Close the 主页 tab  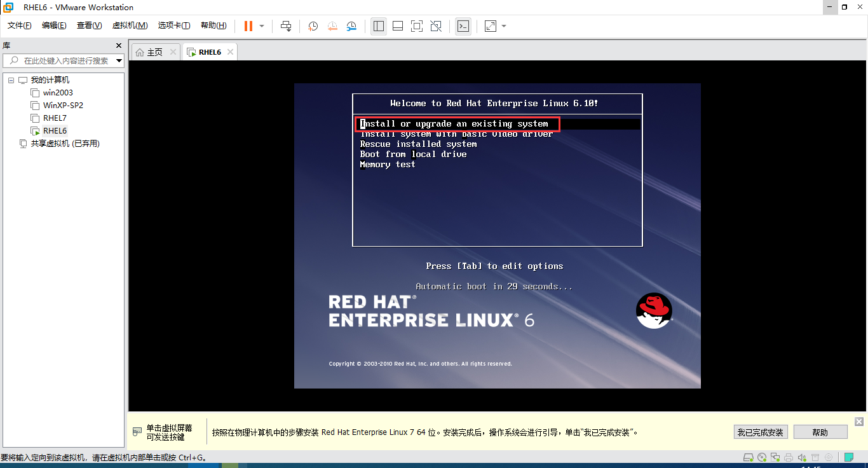pos(173,52)
